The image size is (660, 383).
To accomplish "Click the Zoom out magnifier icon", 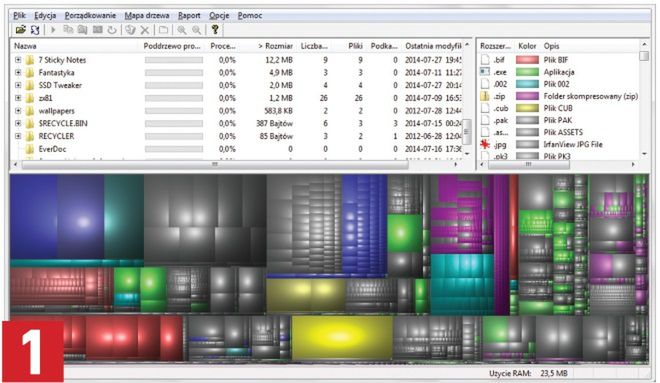I will pyautogui.click(x=197, y=30).
